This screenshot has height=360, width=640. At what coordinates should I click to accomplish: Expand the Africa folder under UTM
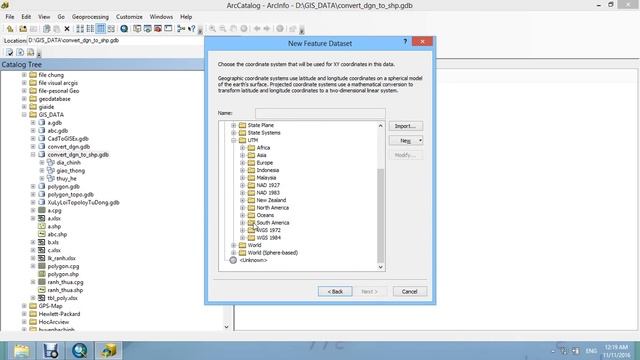242,148
